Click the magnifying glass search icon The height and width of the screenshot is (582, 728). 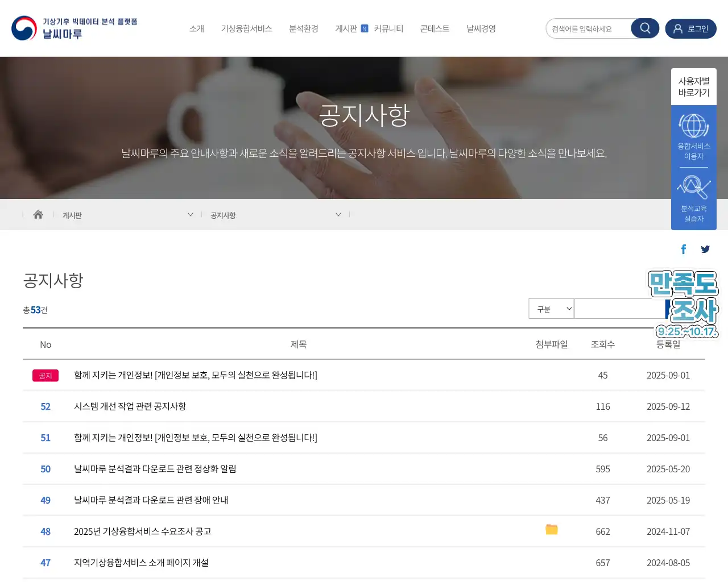[x=645, y=28]
